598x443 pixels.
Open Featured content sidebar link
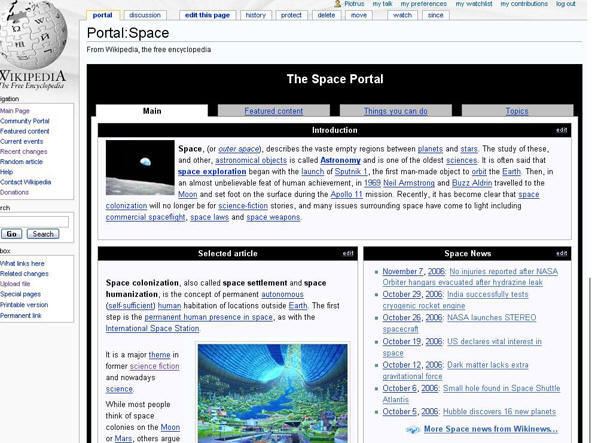point(25,131)
